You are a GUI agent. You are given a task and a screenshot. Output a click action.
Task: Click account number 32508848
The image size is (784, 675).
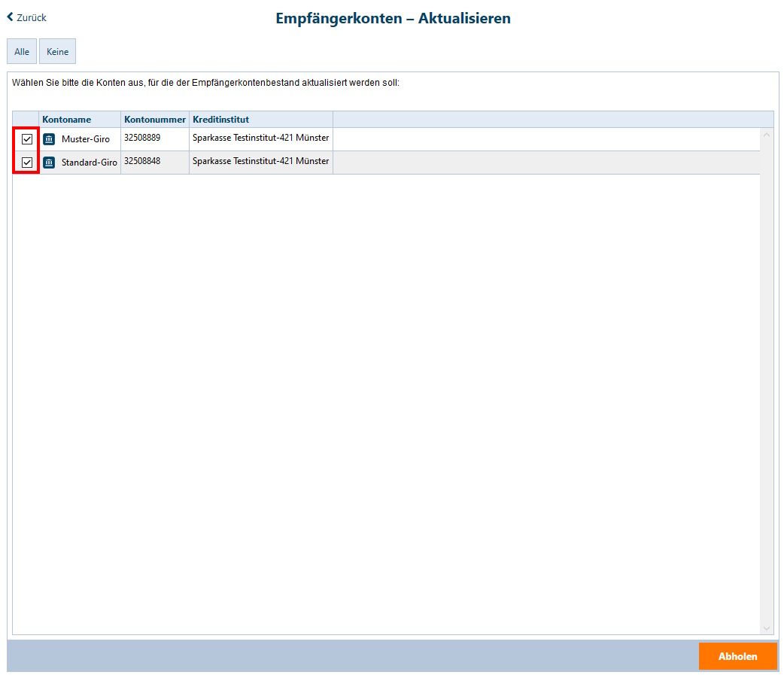[x=142, y=161]
